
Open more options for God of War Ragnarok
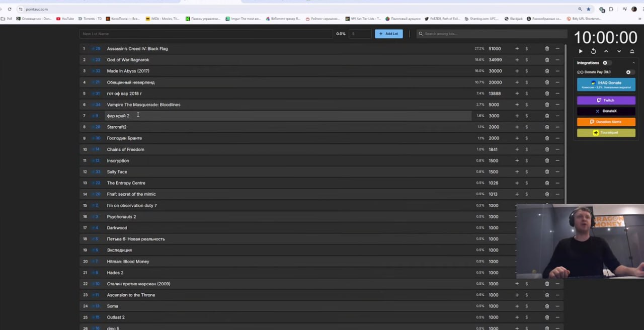coord(557,60)
